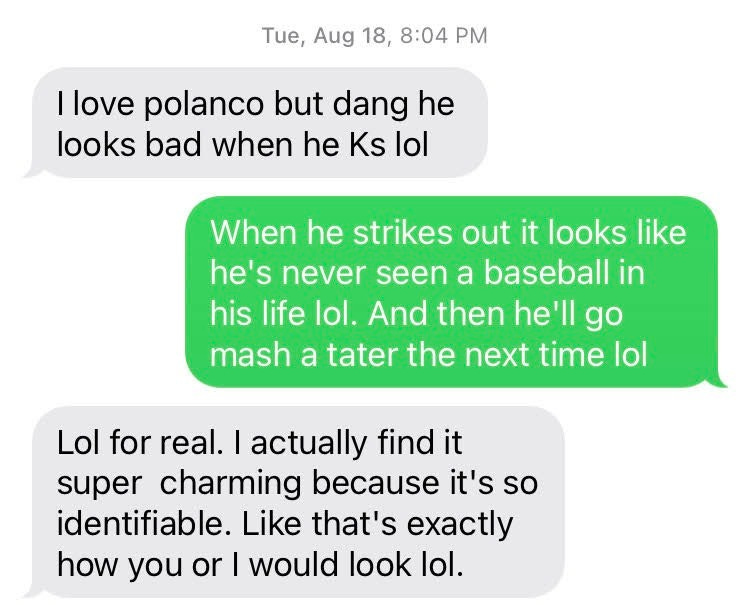
Task: Click the tail of 'Lol for real' bubble
Action: [32, 591]
